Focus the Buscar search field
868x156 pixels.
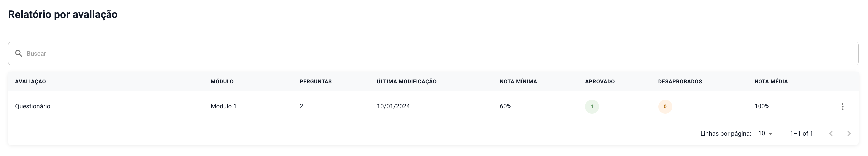[433, 54]
